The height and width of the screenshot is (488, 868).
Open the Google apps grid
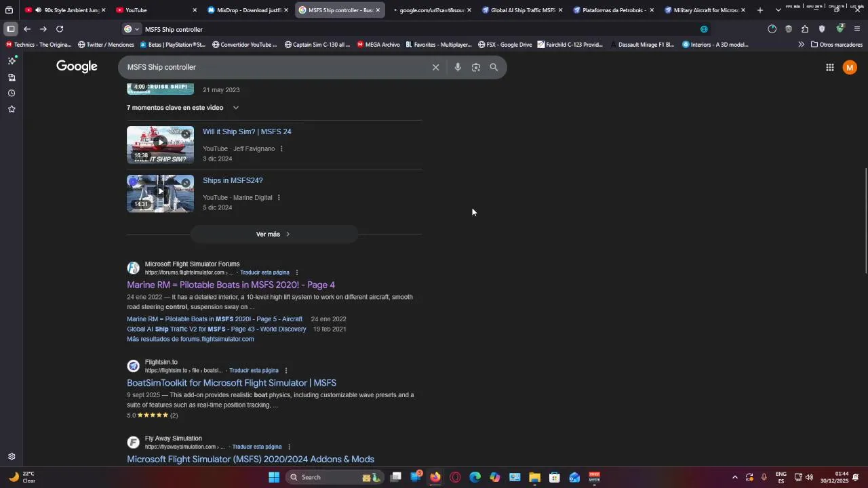point(829,67)
